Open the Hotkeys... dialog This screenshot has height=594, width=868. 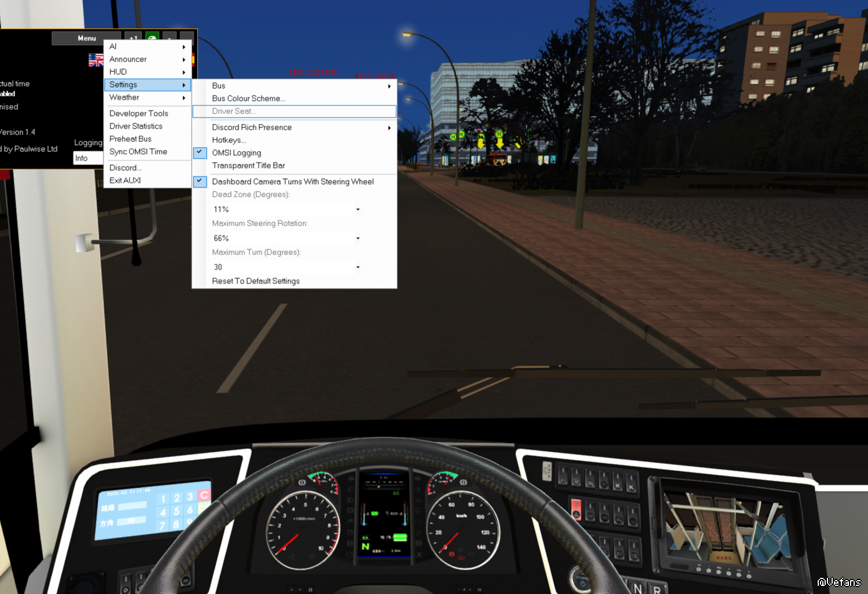[295, 140]
